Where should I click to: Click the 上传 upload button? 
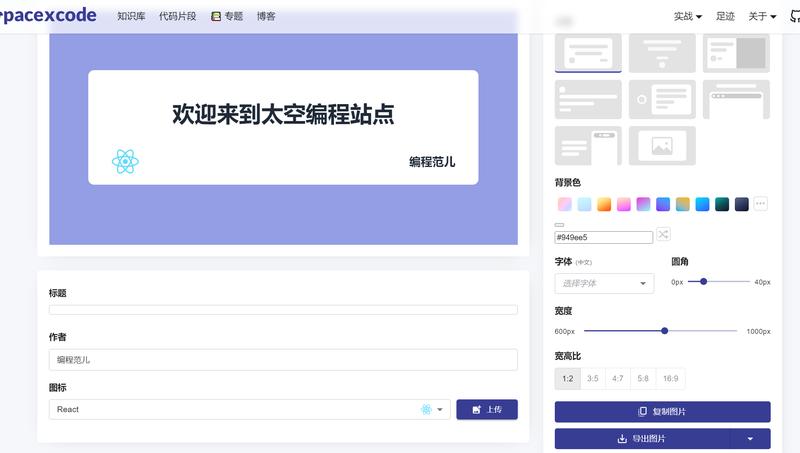[x=487, y=409]
